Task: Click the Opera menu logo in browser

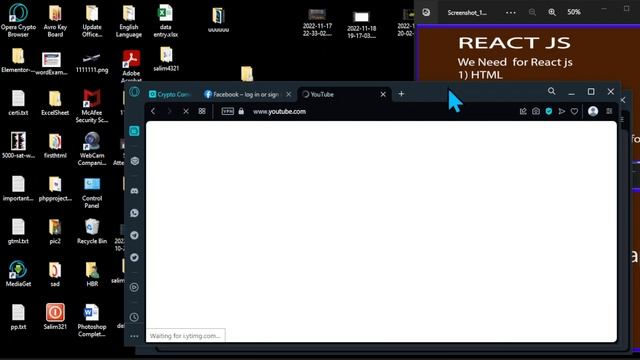Action: 134,92
